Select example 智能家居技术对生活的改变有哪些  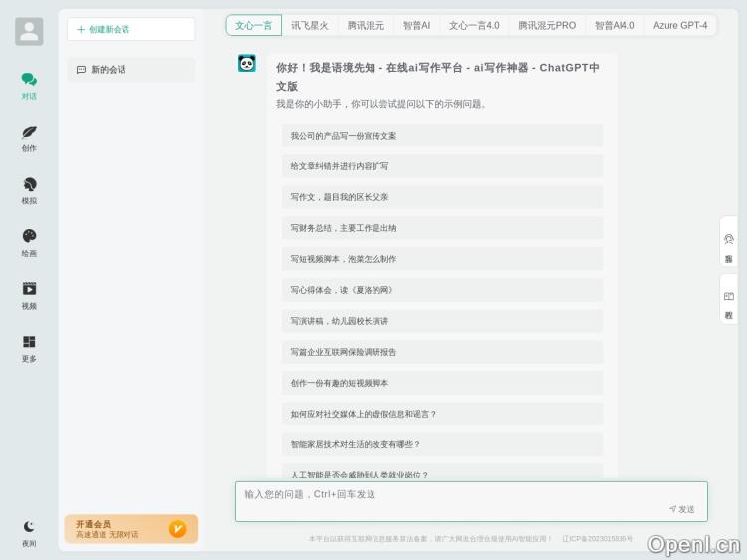click(x=442, y=444)
